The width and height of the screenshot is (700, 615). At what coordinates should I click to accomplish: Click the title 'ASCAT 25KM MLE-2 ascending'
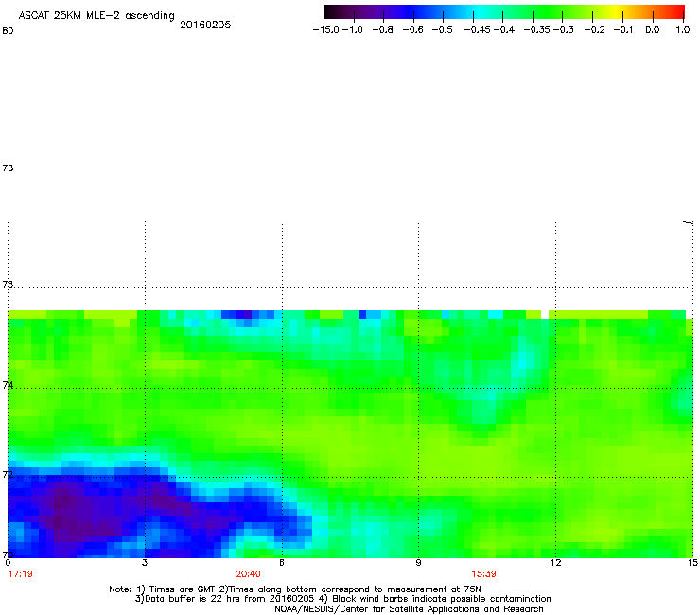pos(96,16)
